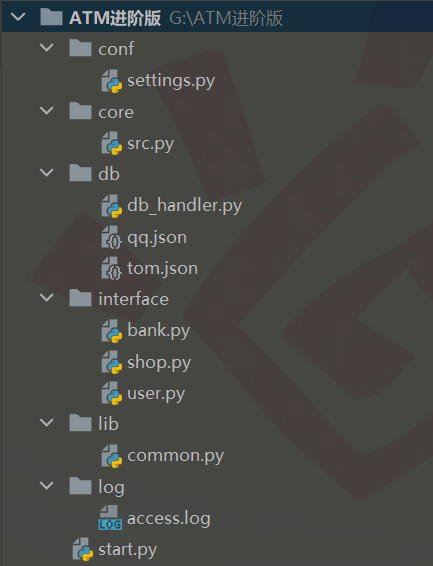This screenshot has width=433, height=566.
Task: Select the start.py Python file icon
Action: click(x=83, y=549)
